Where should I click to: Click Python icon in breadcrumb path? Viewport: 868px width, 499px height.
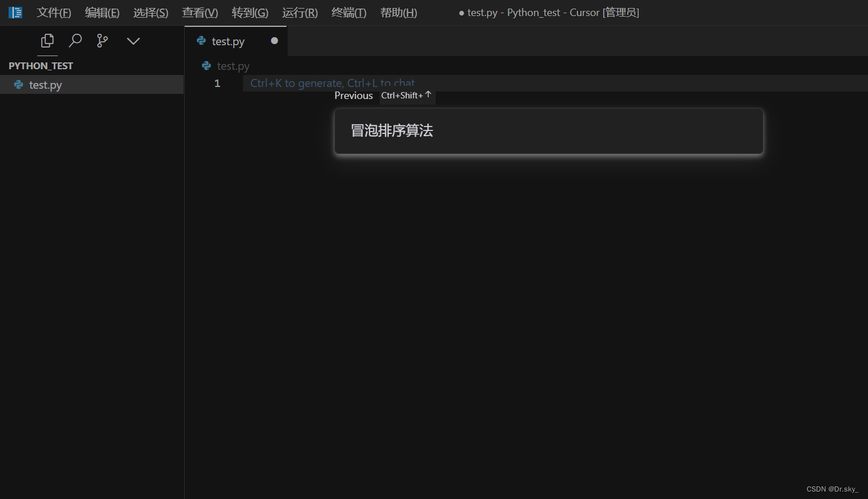[x=206, y=66]
